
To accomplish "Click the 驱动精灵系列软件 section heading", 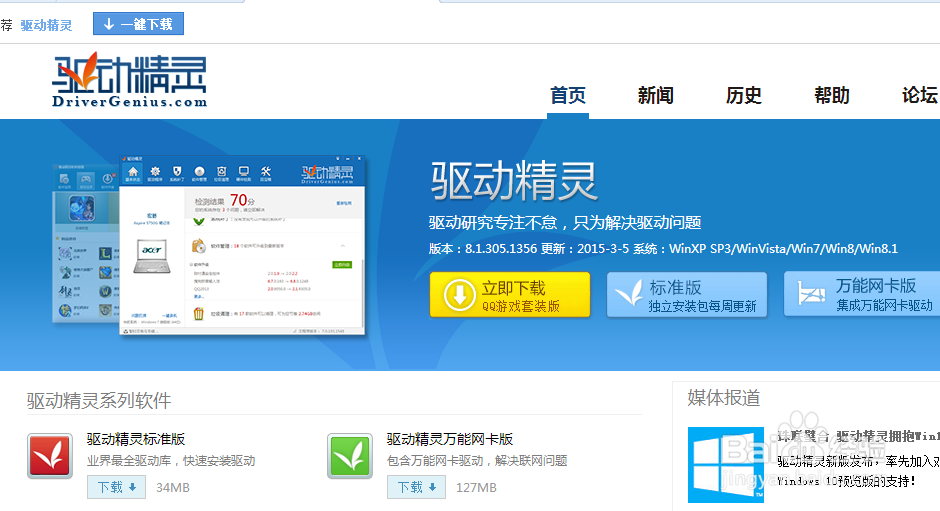I will coord(99,400).
